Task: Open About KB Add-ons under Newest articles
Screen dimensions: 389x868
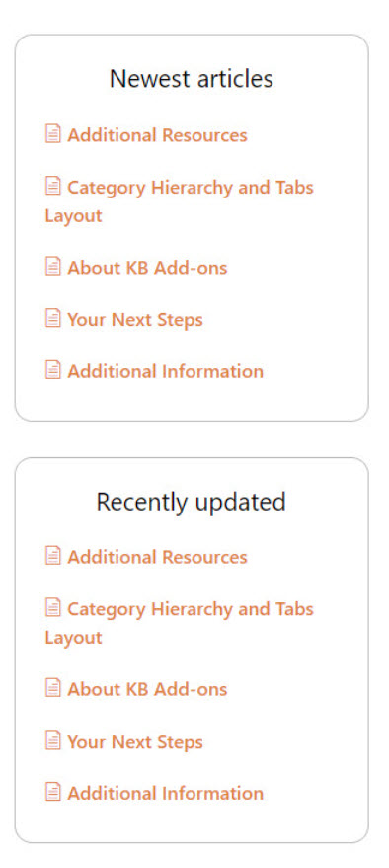Action: click(147, 268)
